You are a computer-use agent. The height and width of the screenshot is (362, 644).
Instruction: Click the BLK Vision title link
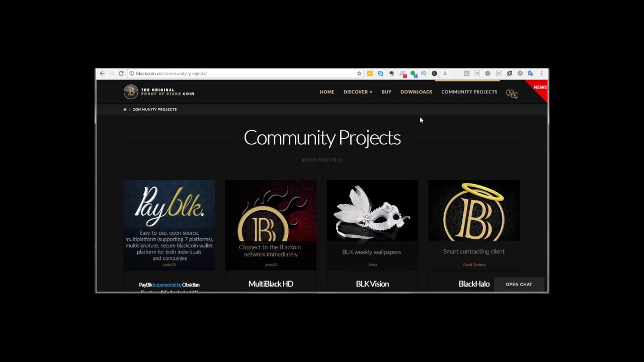tap(372, 284)
